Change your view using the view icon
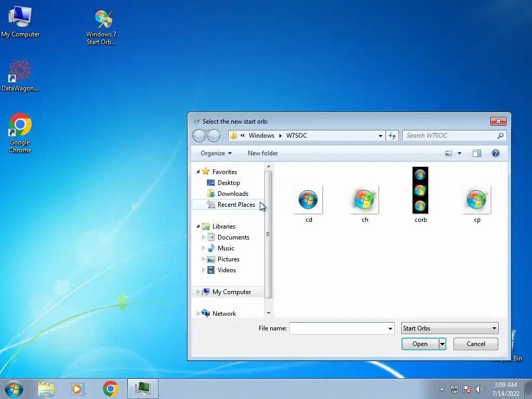The height and width of the screenshot is (399, 532). click(x=448, y=153)
